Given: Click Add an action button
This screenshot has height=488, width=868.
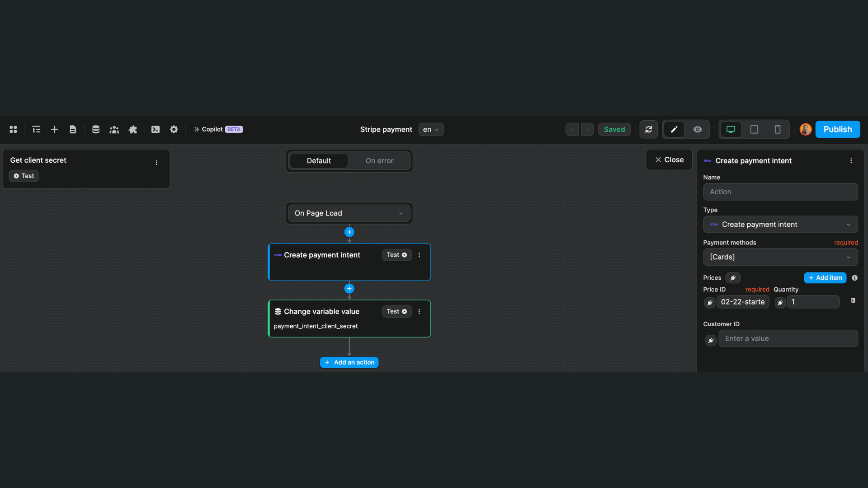Looking at the screenshot, I should (349, 362).
